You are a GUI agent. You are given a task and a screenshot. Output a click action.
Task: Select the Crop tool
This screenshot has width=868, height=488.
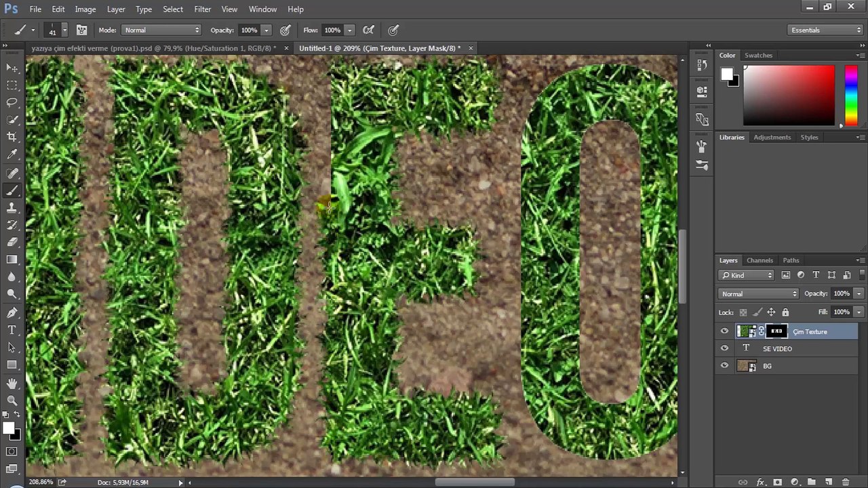pyautogui.click(x=12, y=137)
